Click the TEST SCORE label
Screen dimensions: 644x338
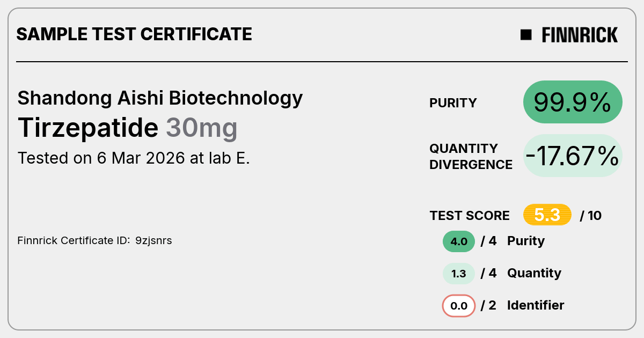coord(470,216)
